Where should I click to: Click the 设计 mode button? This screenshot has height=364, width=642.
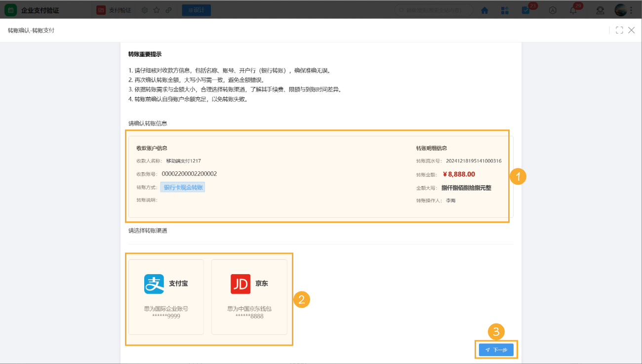tap(196, 9)
